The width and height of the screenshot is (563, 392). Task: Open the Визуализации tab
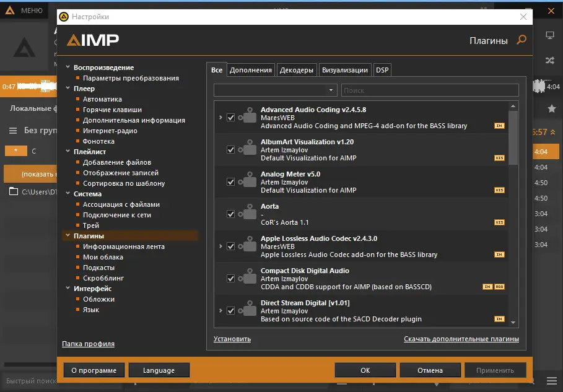pos(345,70)
